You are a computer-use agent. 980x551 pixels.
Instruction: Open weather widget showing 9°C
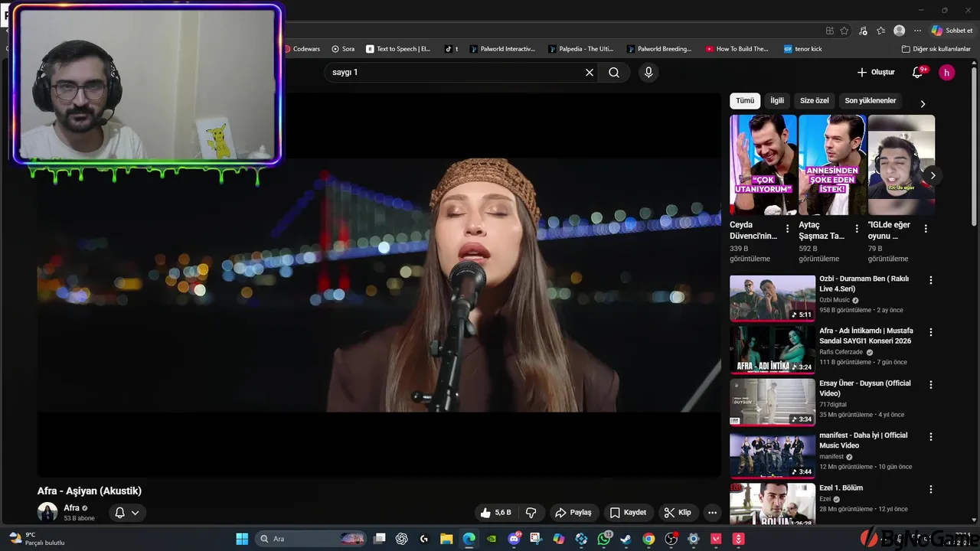[x=36, y=539]
